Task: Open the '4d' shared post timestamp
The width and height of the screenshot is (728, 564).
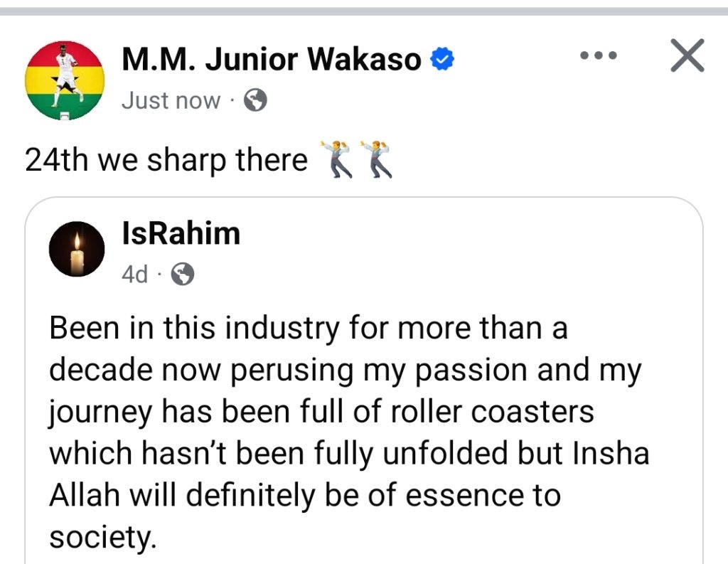Action: (x=134, y=274)
